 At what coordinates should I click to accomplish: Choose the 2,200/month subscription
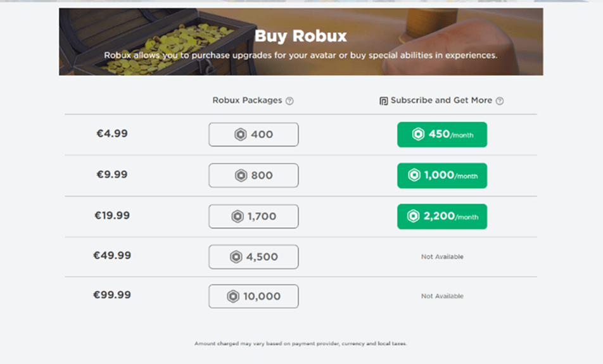point(442,217)
